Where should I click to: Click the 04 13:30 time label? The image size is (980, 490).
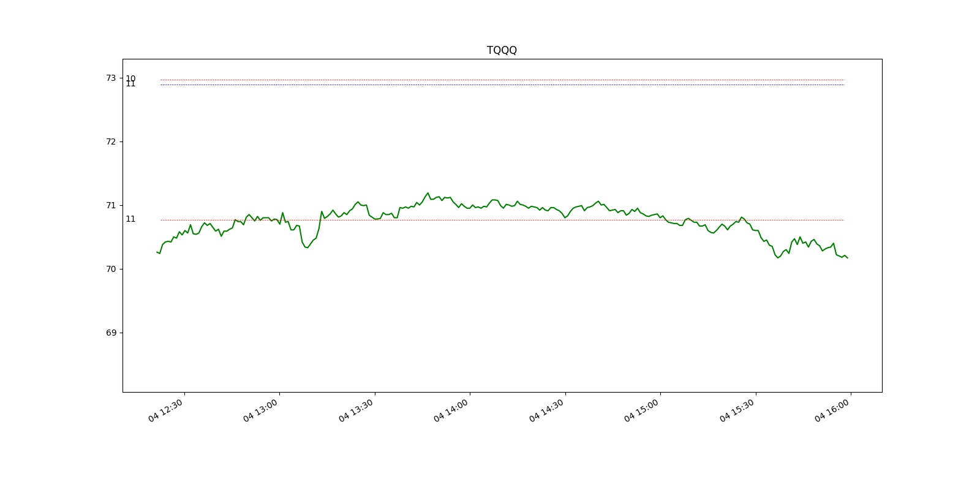[x=356, y=410]
